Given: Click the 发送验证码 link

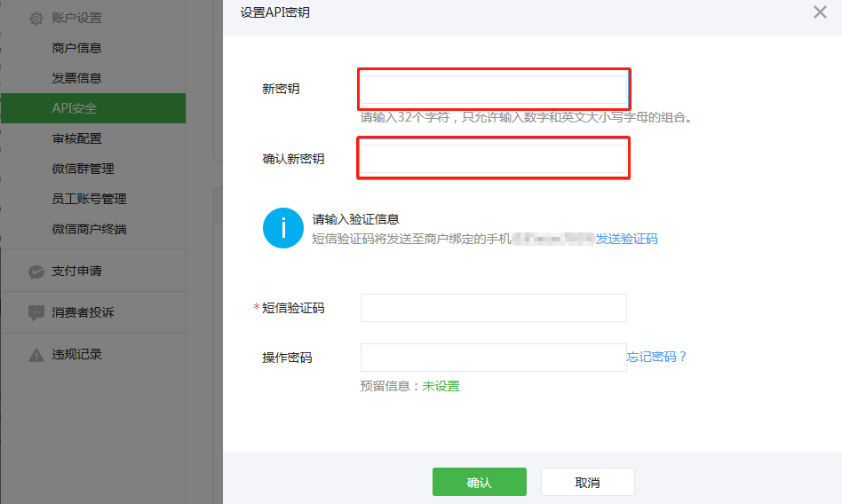Looking at the screenshot, I should click(x=626, y=239).
